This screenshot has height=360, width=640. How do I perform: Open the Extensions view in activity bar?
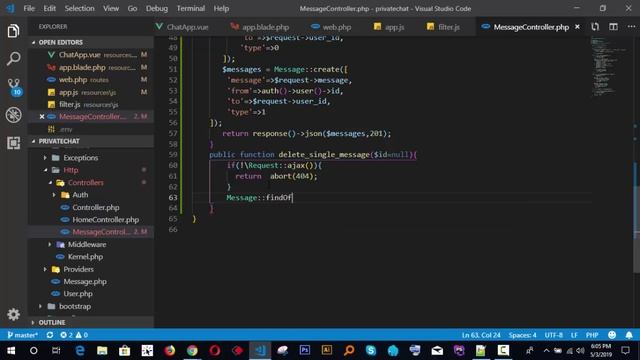pyautogui.click(x=13, y=143)
